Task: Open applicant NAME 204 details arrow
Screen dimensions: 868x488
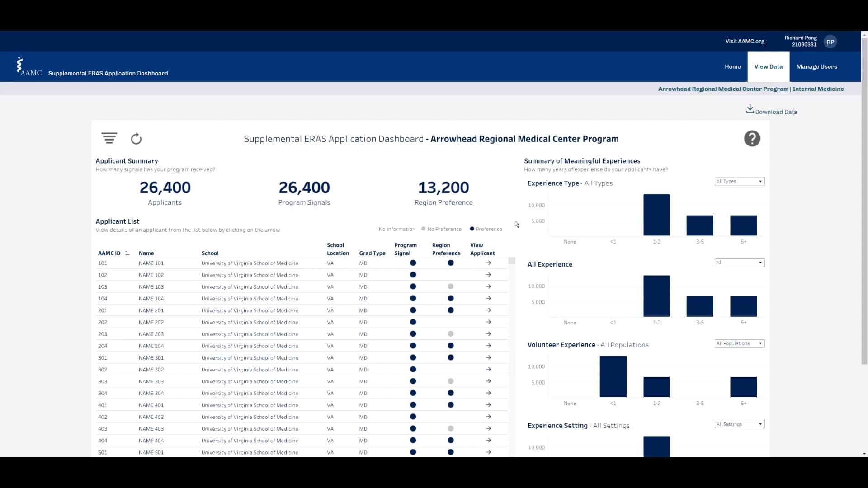Action: click(x=488, y=346)
